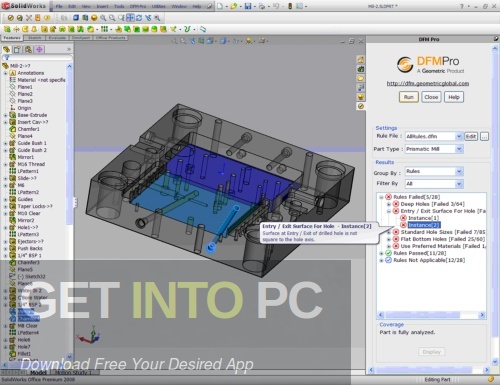The height and width of the screenshot is (385, 500).
Task: Open the DimXpertManager purple crosshair tab icon
Action: 39,50
